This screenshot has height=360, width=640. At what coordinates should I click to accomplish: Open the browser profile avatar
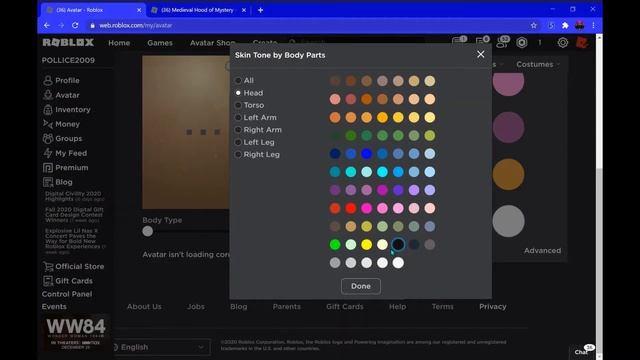pyautogui.click(x=580, y=25)
